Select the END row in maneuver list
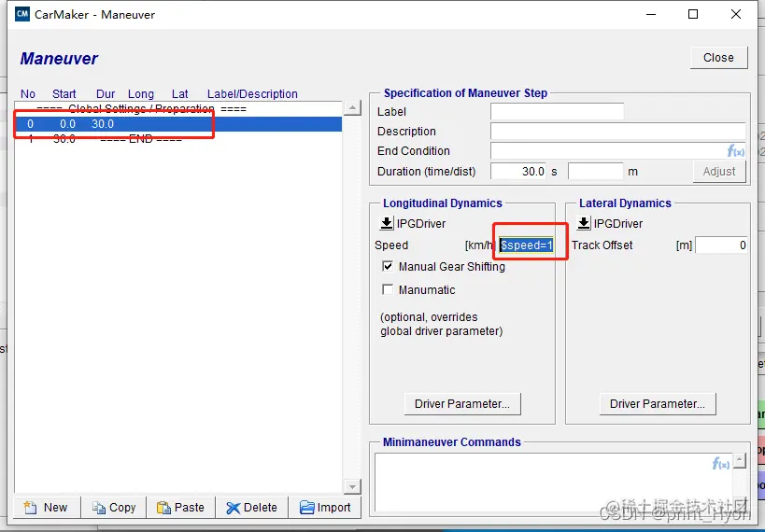 (x=178, y=139)
